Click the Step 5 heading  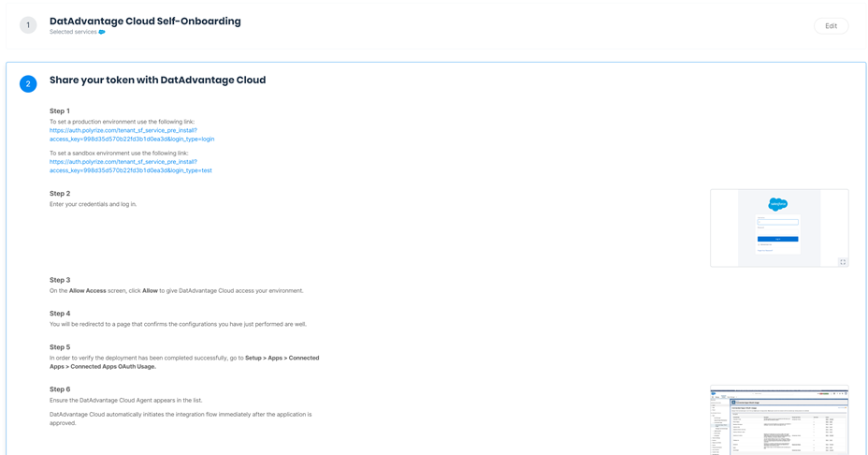click(x=60, y=347)
